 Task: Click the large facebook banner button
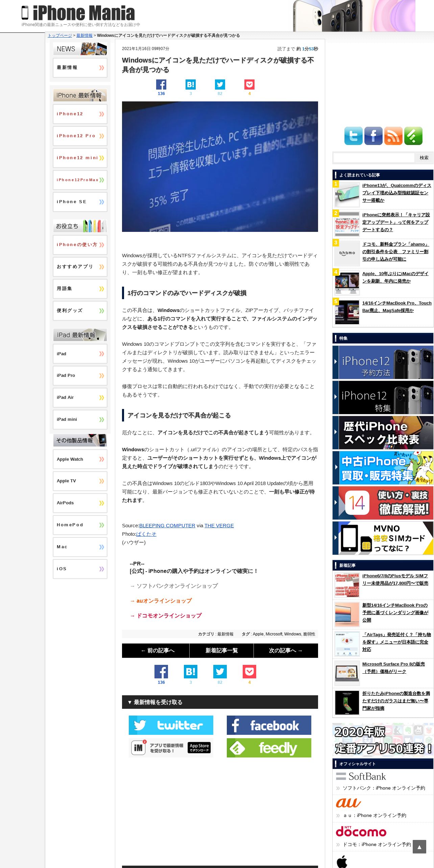coord(269,725)
